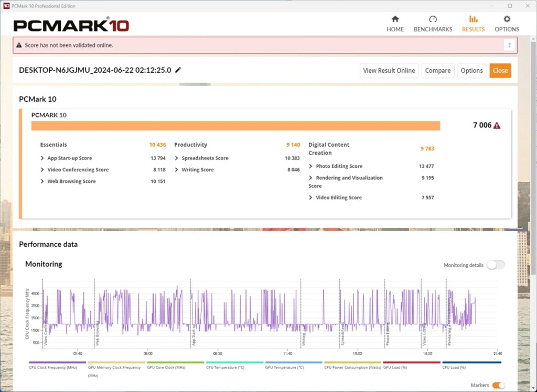
Task: Expand Video Conferencing Score
Action: 42,170
